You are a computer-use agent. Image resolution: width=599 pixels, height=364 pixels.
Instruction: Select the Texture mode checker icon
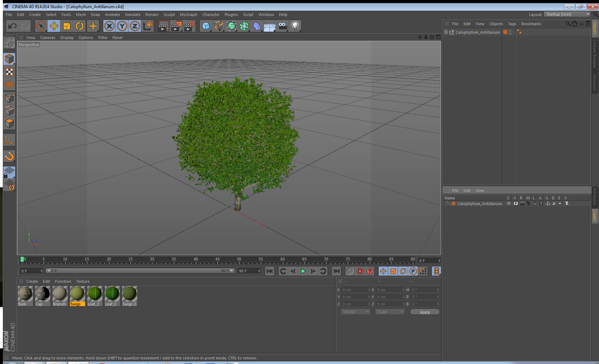click(9, 72)
